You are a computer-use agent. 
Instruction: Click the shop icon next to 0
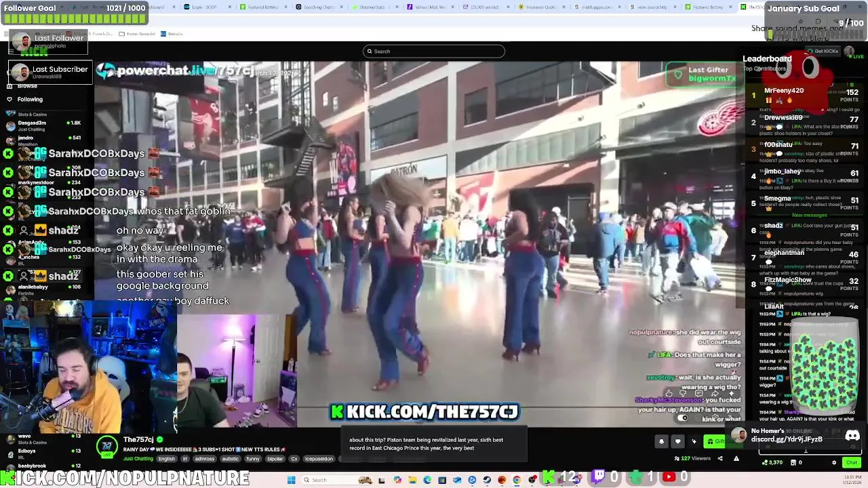[793, 462]
